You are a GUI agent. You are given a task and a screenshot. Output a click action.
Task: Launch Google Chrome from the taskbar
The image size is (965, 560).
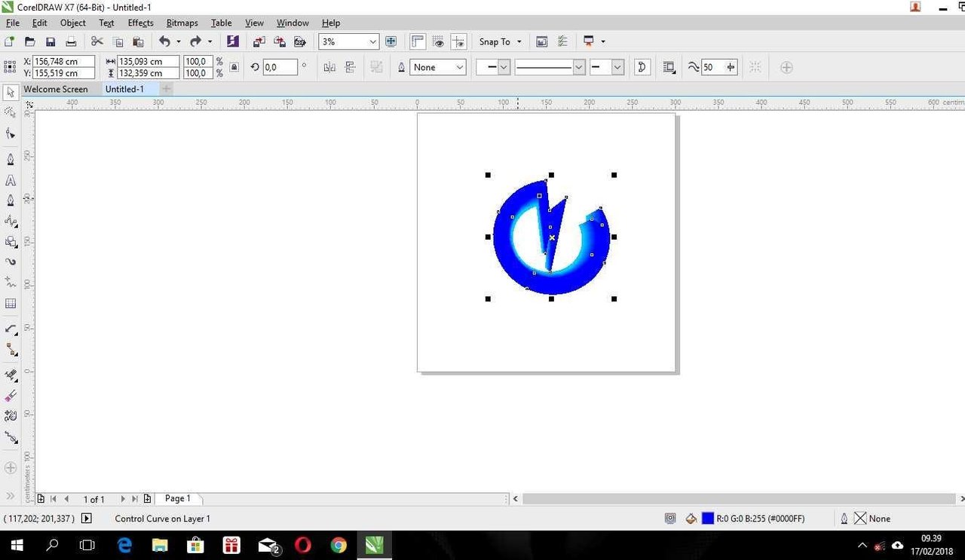click(339, 545)
